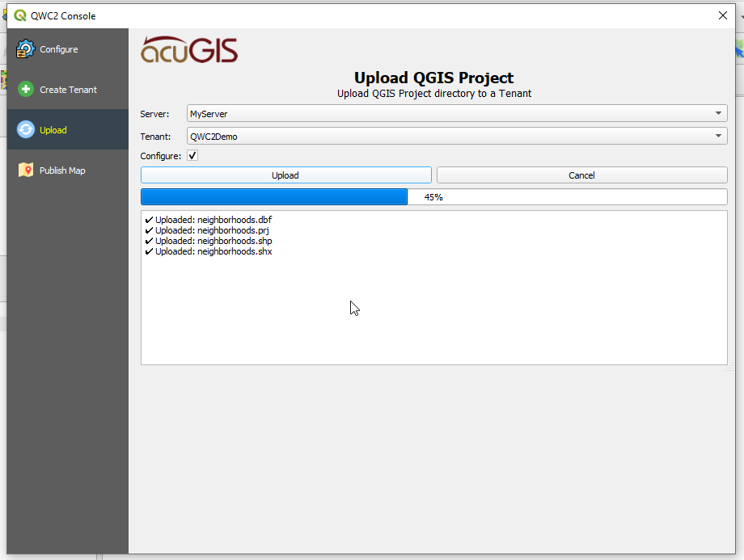The image size is (744, 560).
Task: Switch to the Upload sidebar tab
Action: point(53,130)
